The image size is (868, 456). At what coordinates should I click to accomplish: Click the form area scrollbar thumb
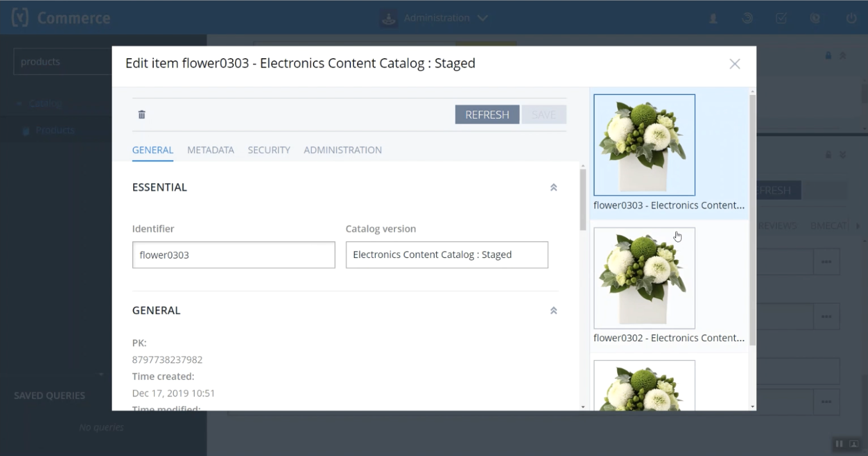click(583, 200)
